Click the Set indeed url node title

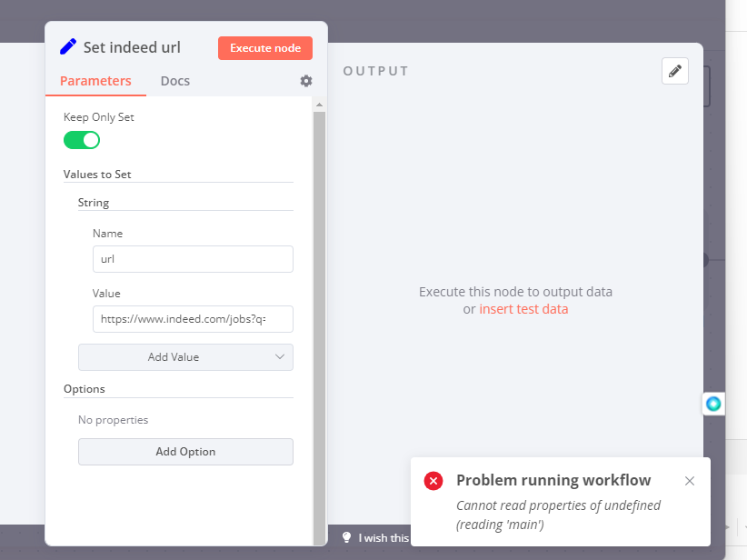pos(132,47)
